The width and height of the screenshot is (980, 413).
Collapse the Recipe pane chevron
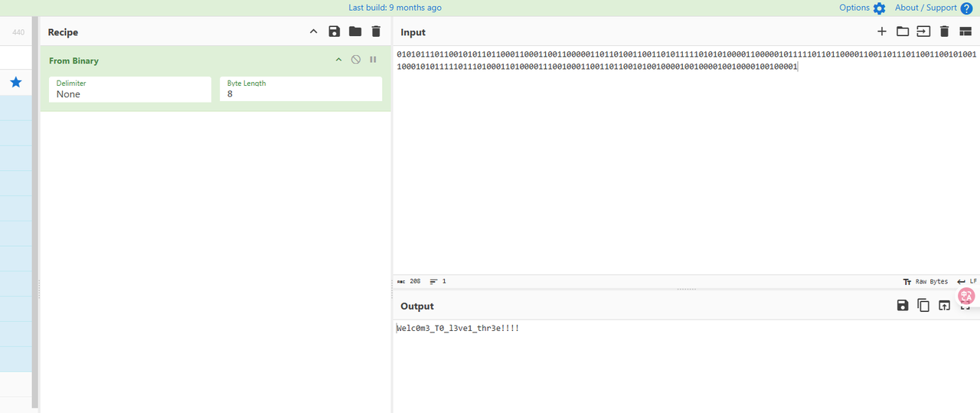[x=313, y=31]
